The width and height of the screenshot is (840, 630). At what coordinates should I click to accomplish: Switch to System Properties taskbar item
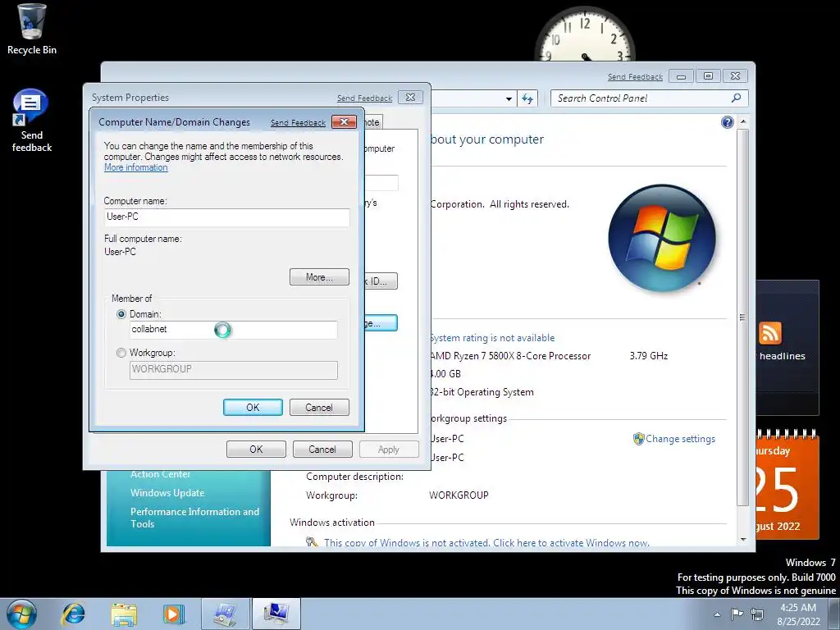point(276,614)
